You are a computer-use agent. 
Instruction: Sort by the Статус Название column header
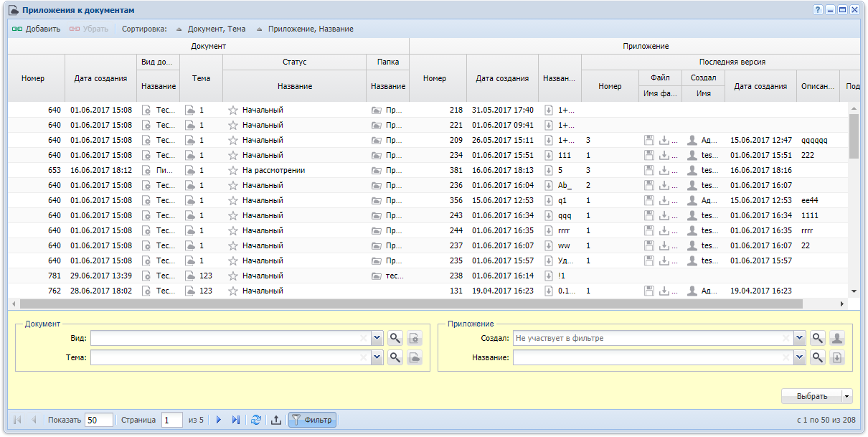coord(295,86)
